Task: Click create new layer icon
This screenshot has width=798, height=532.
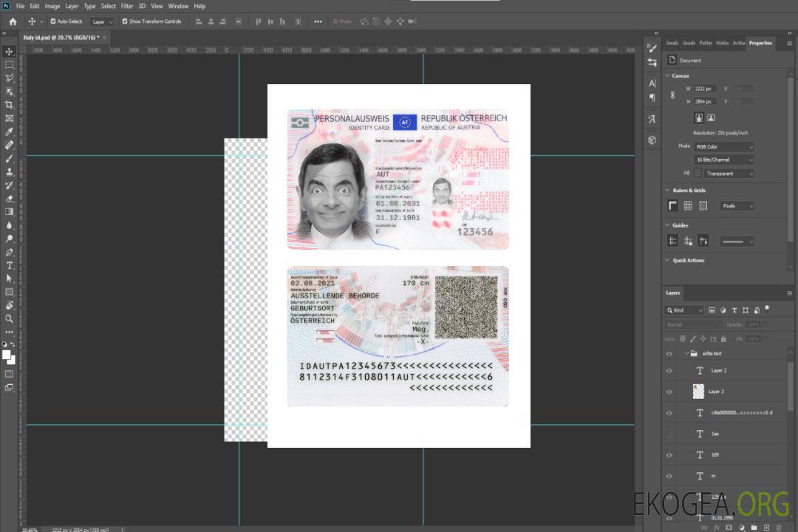Action: click(x=766, y=528)
